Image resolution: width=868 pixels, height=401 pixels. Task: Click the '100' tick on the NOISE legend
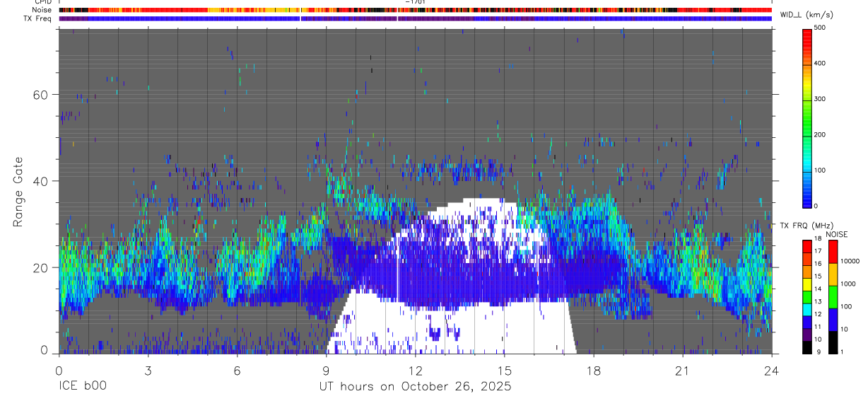pos(847,306)
